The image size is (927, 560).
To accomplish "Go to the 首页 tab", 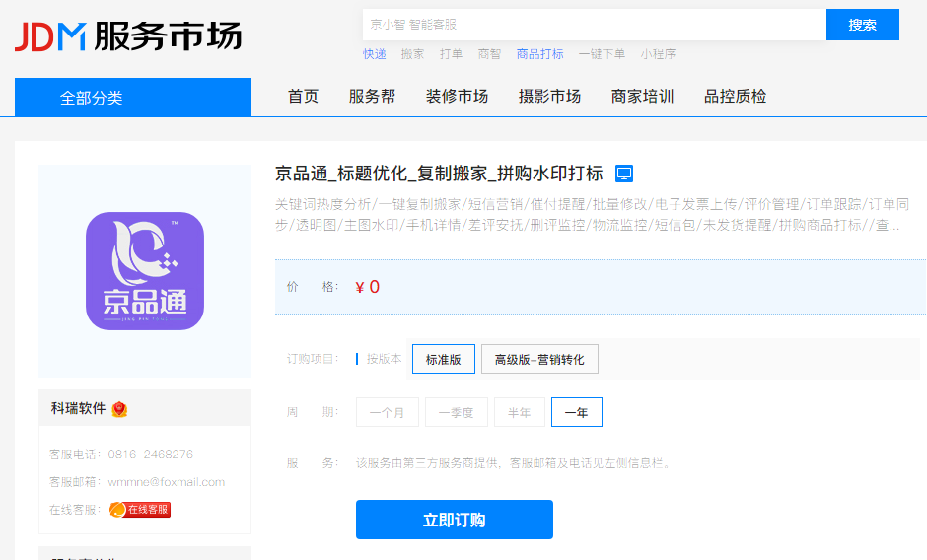I will (x=304, y=97).
